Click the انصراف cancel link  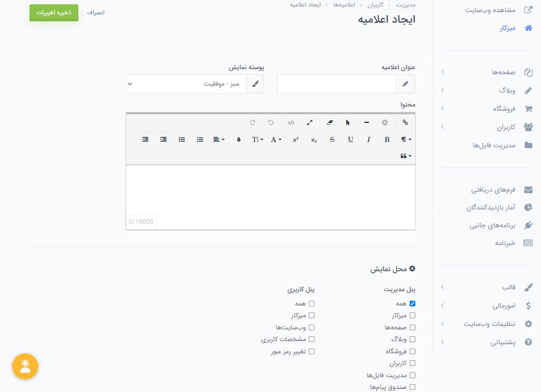tap(96, 13)
